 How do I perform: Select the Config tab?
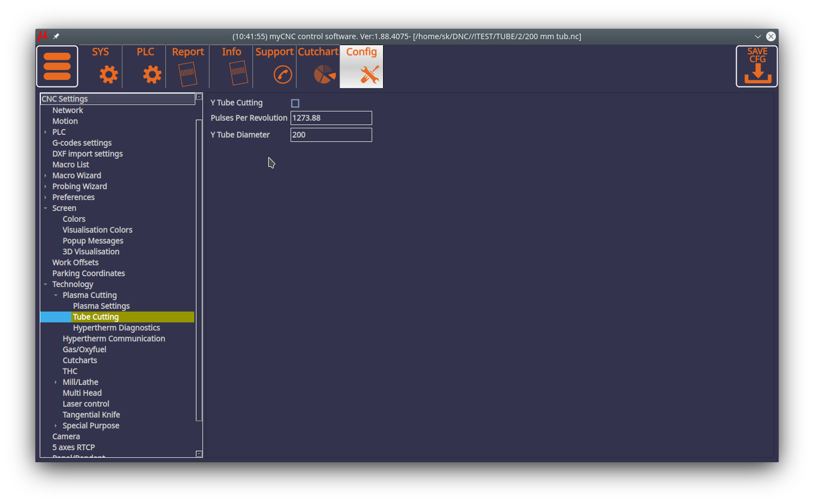[x=361, y=66]
